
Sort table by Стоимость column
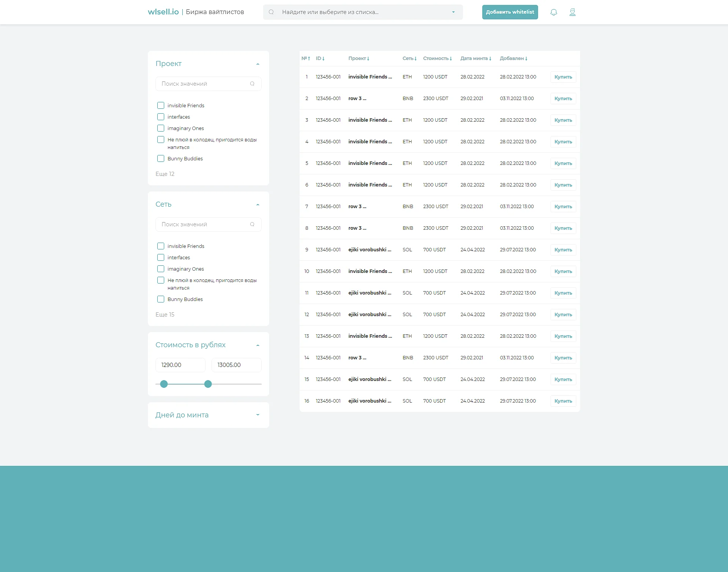tap(438, 58)
